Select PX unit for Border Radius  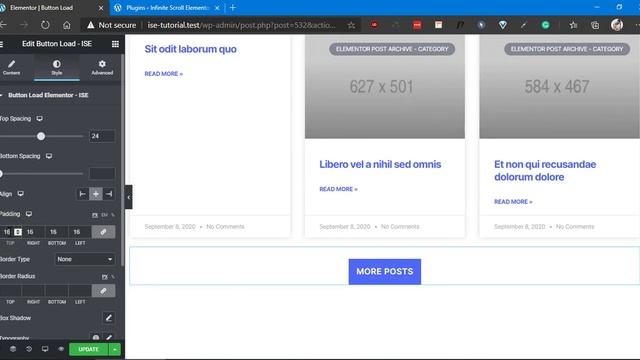pos(104,277)
